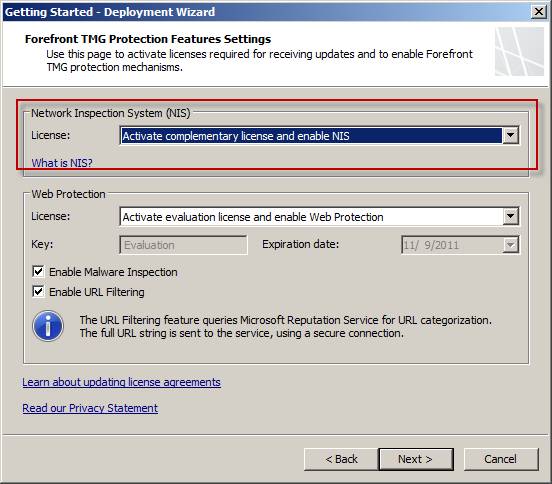Toggle Enable Malware Inspection checkbox
This screenshot has height=484, width=552.
point(38,271)
